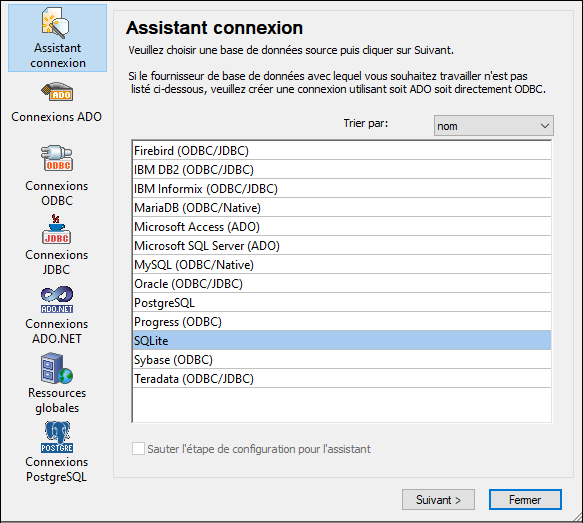Choose IBM DB2 (ODBC/JDBC) entry
Screen dimensions: 583x523
pyautogui.click(x=342, y=170)
